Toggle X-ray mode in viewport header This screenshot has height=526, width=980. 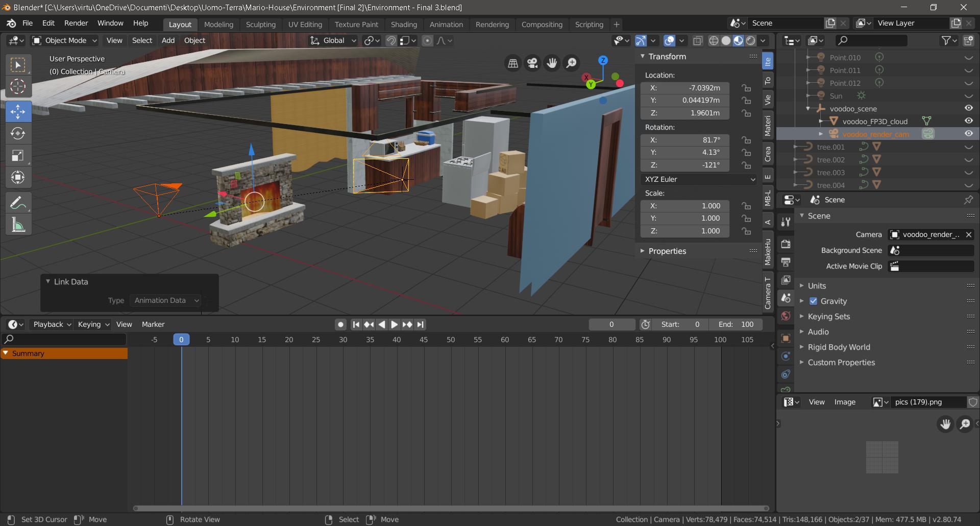698,41
